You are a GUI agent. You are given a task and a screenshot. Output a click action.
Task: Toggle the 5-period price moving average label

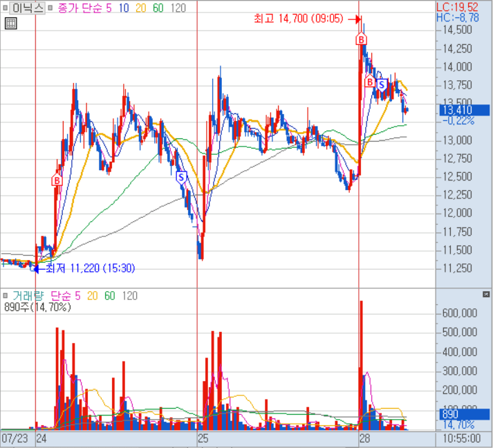click(110, 8)
